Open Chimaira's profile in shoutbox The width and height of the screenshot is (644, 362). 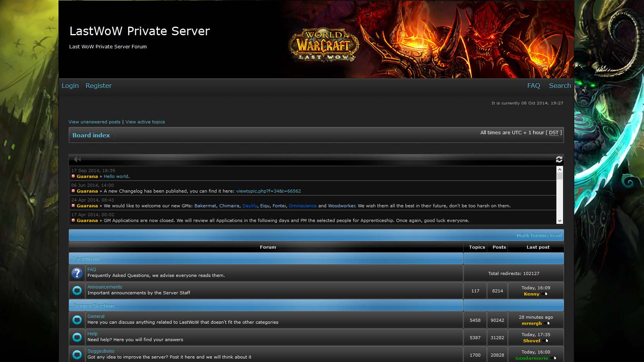tap(229, 206)
